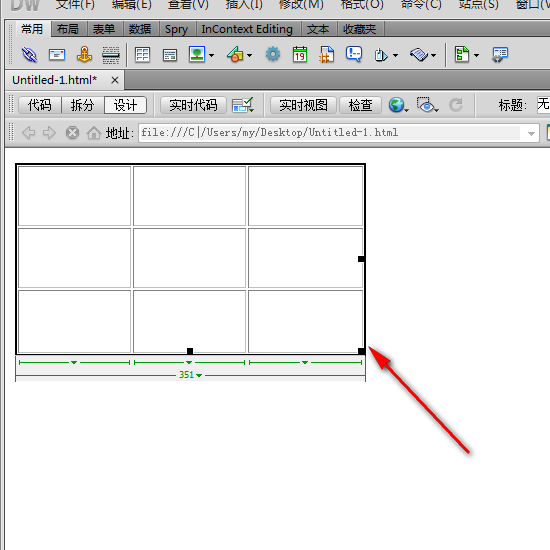Click the Check Browser Compatibility icon
550x550 pixels.
243,105
